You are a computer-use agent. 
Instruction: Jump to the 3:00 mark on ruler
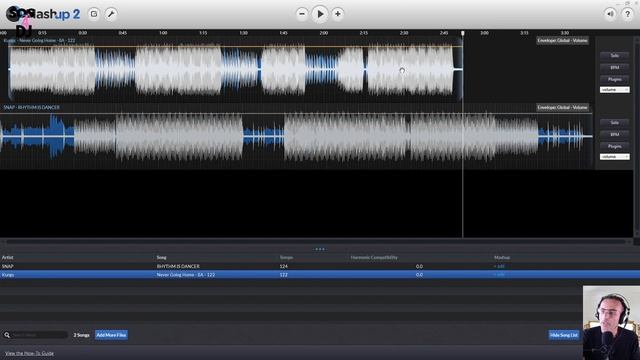pyautogui.click(x=484, y=33)
